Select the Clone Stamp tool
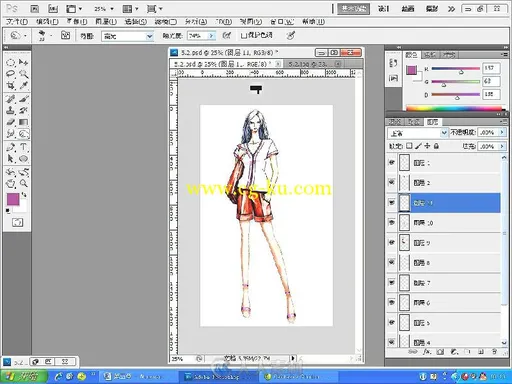The image size is (512, 384). [x=10, y=110]
